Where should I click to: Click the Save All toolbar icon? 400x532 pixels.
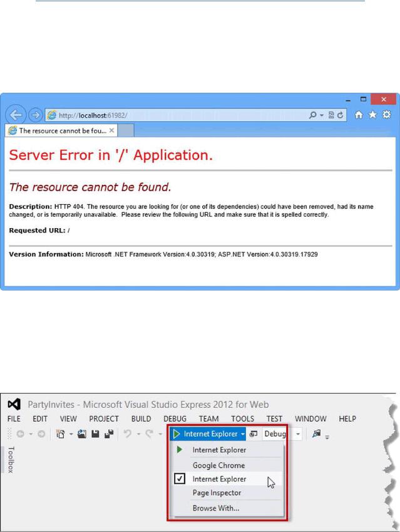pyautogui.click(x=109, y=434)
